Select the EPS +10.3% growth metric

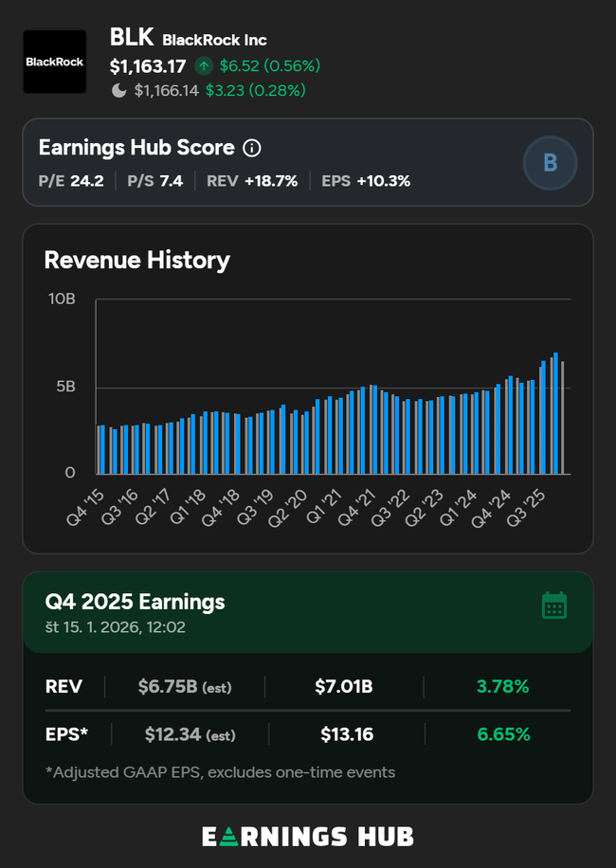pos(366,181)
